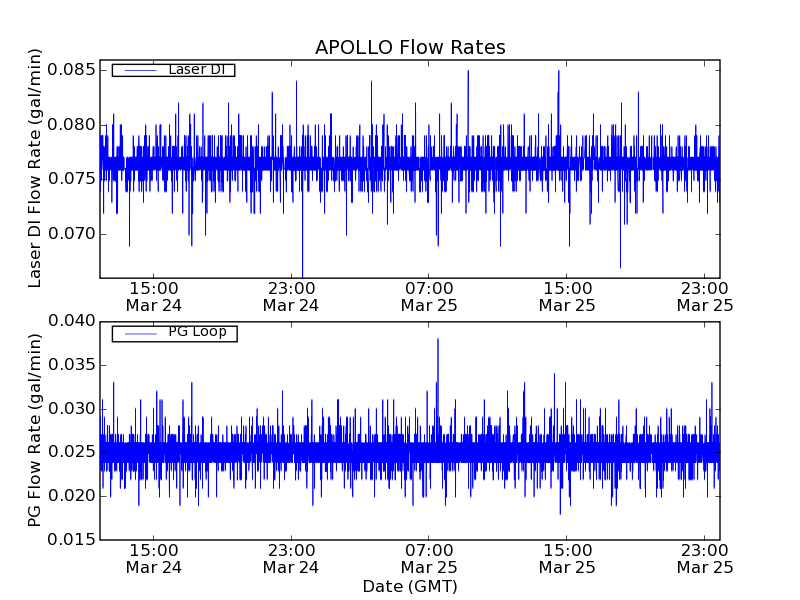The width and height of the screenshot is (800, 600).
Task: Click the PG Loop legend blue line sample
Action: point(140,334)
